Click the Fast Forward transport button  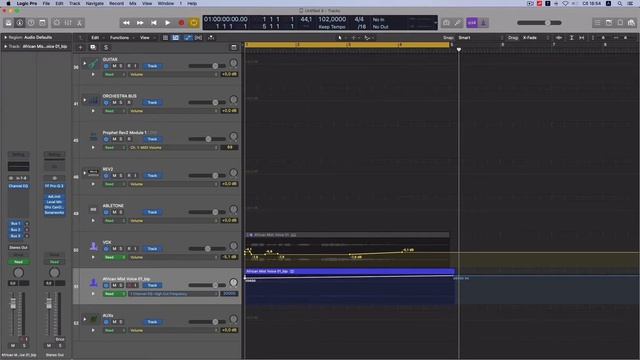140,23
